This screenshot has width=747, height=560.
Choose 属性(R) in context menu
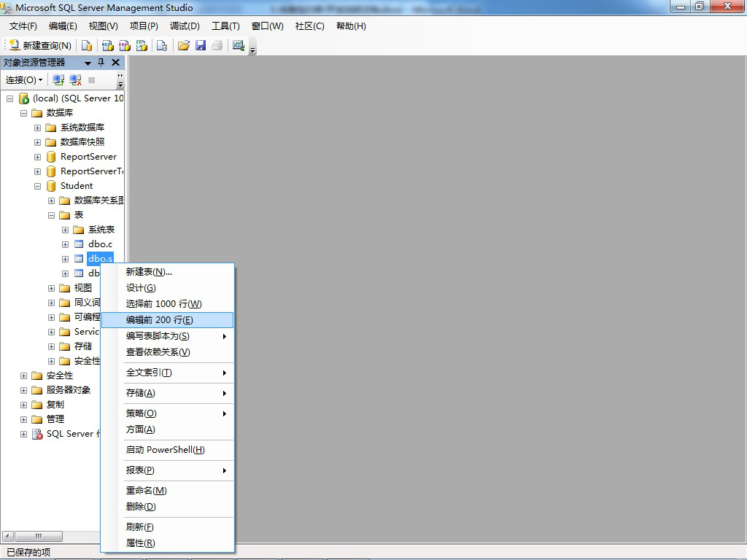click(168, 543)
